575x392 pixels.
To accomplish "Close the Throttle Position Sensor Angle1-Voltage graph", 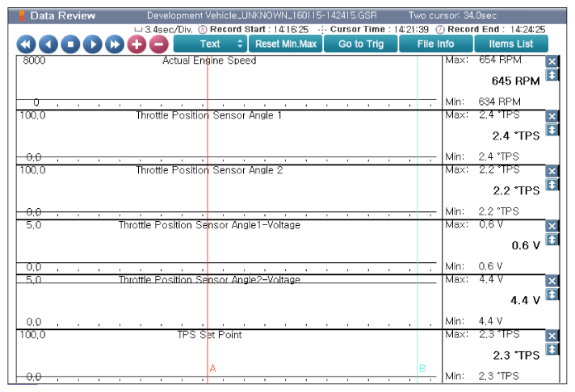I will tap(552, 227).
